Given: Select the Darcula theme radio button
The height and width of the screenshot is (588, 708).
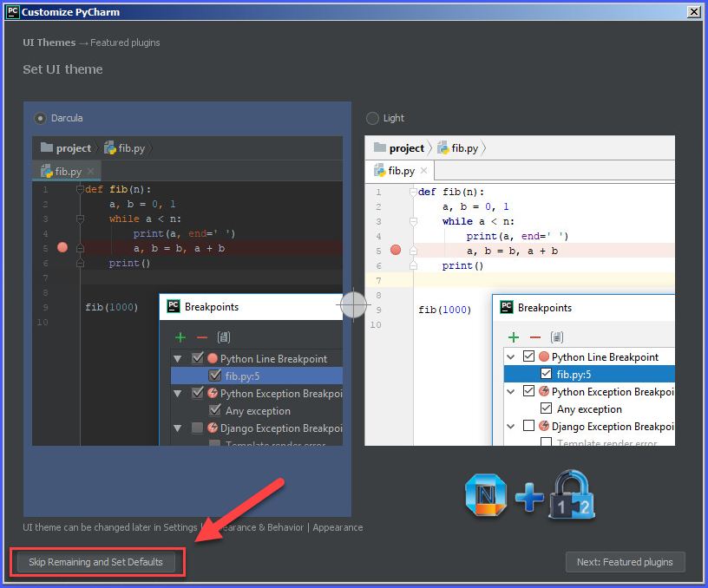Looking at the screenshot, I should 40,118.
